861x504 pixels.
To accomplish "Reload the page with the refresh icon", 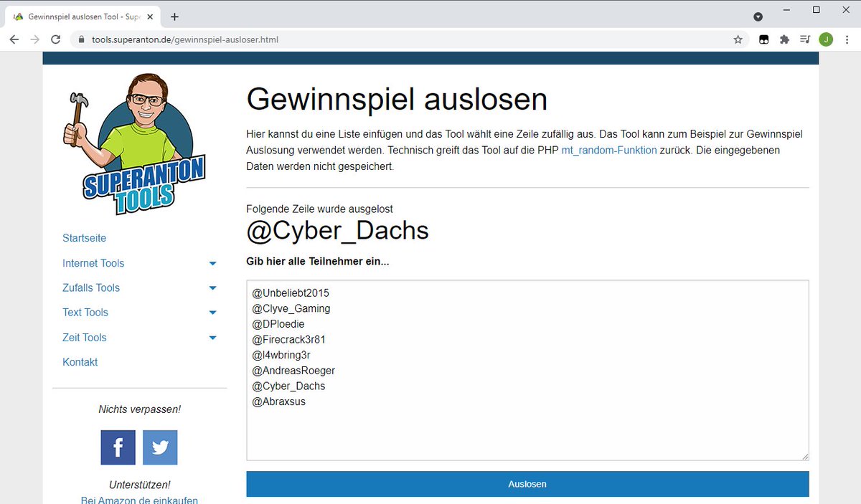I will pos(55,39).
